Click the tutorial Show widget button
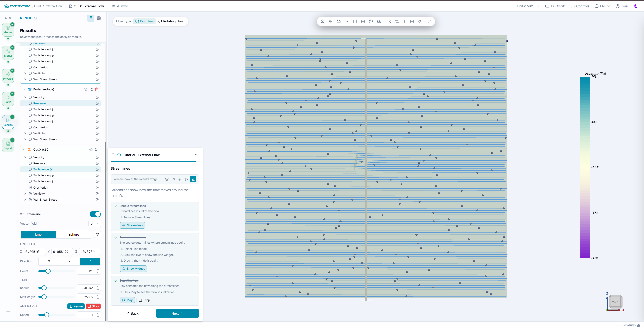The width and height of the screenshot is (644, 328). click(x=133, y=269)
